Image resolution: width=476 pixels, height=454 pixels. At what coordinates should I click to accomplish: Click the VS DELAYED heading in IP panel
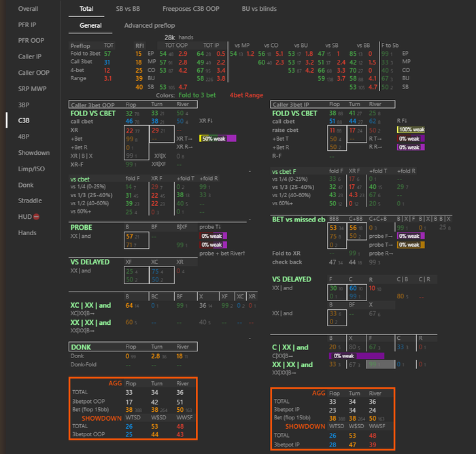coord(292,279)
